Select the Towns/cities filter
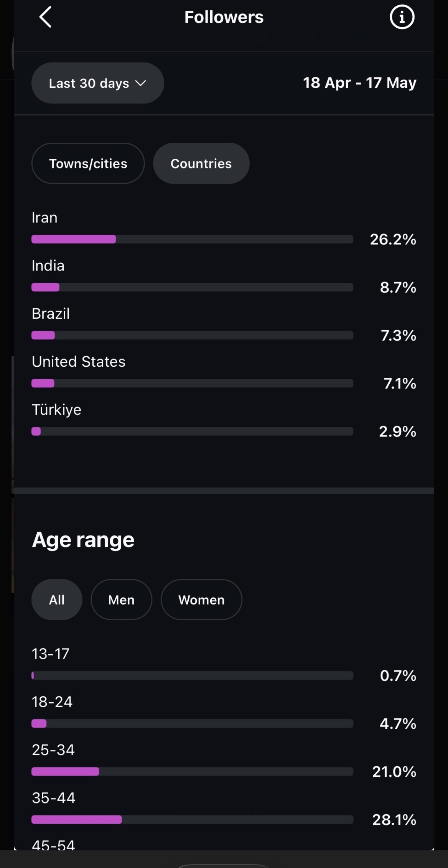The width and height of the screenshot is (448, 868). pos(88,163)
